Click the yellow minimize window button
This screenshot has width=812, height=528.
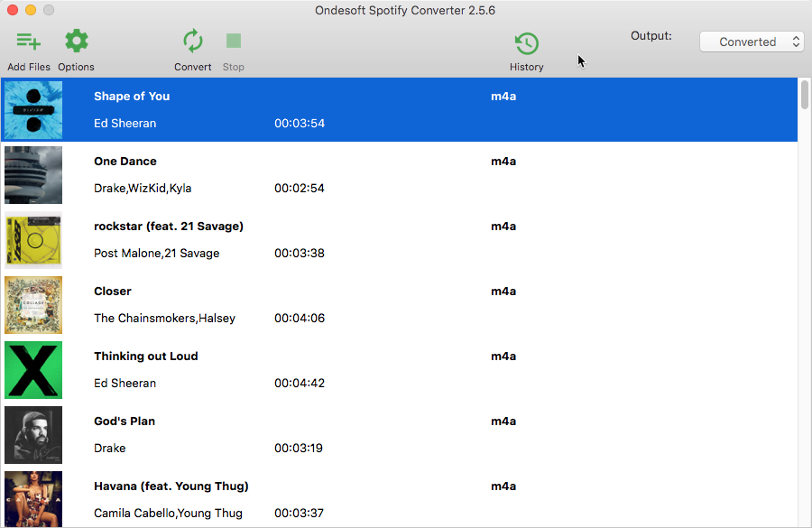pos(31,10)
